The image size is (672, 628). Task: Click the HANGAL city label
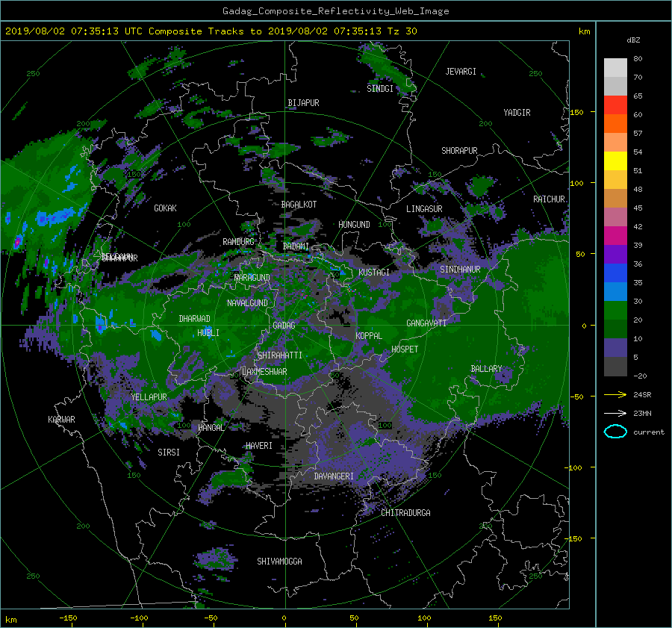pos(211,428)
